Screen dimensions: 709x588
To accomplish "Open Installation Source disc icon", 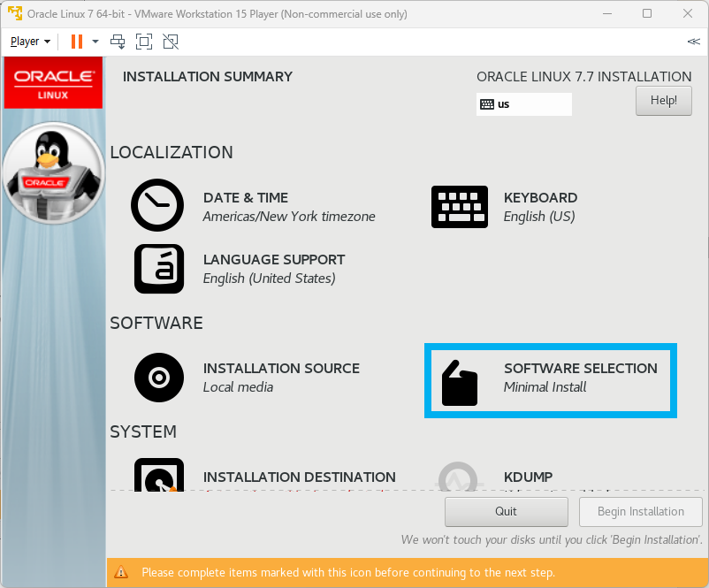I will (159, 378).
